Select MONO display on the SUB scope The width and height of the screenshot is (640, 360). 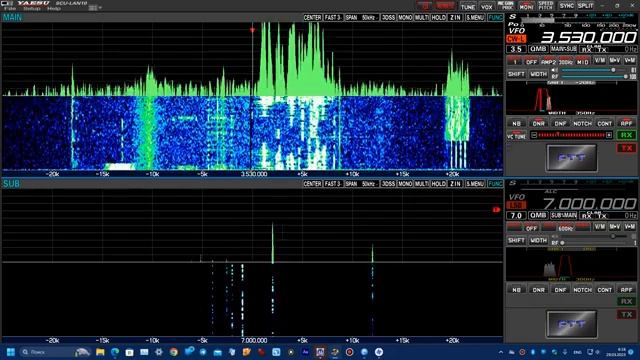click(x=405, y=184)
